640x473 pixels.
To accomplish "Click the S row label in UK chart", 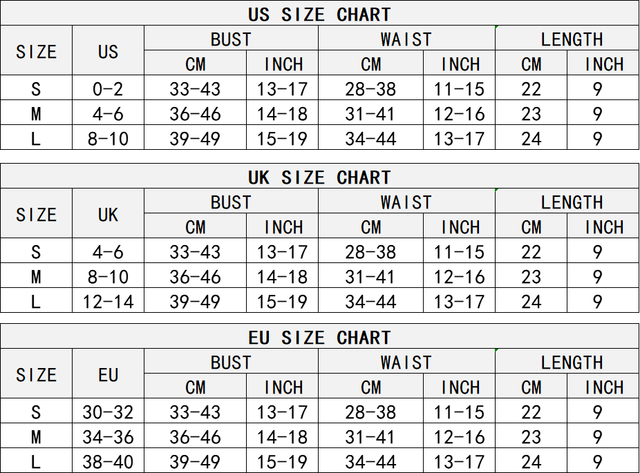I will (36, 252).
